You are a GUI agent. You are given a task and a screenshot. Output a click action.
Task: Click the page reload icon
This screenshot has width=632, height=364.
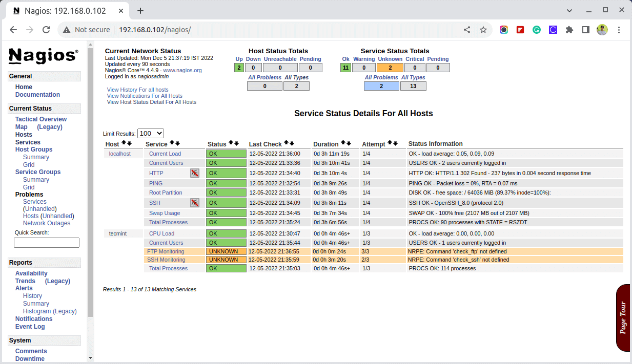click(46, 30)
